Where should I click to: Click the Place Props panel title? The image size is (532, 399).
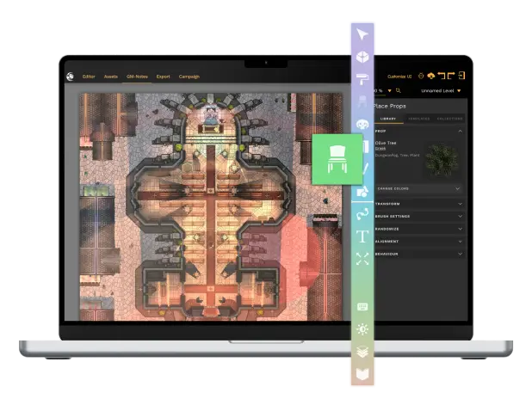(x=390, y=106)
